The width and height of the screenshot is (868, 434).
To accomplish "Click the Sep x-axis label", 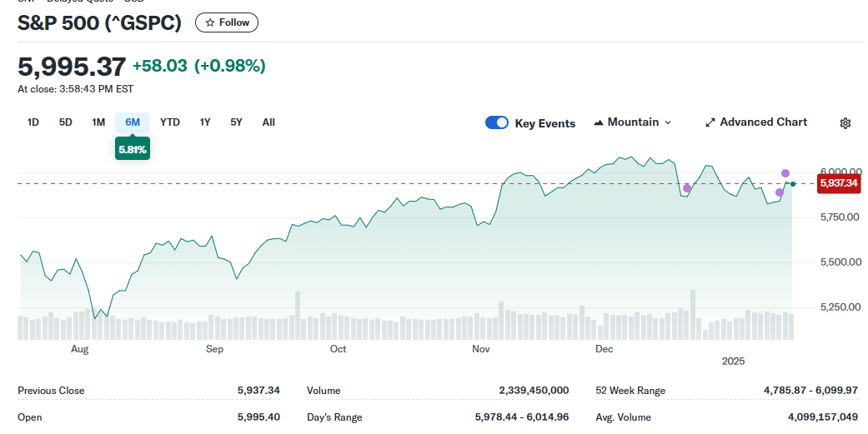I will coord(214,349).
